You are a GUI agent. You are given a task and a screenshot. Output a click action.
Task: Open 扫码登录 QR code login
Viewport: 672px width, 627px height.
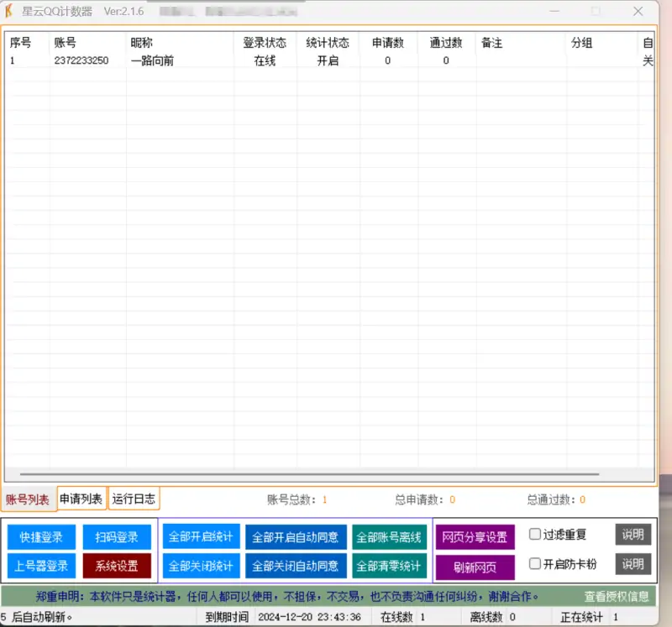point(117,537)
